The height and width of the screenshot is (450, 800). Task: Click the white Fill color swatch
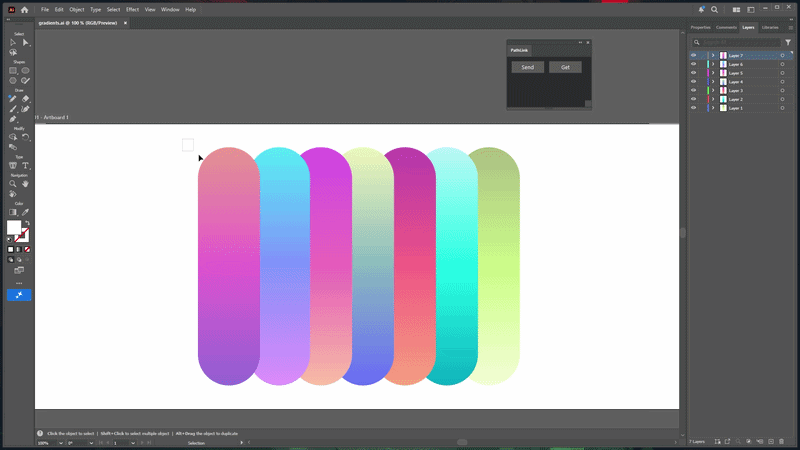click(x=14, y=228)
